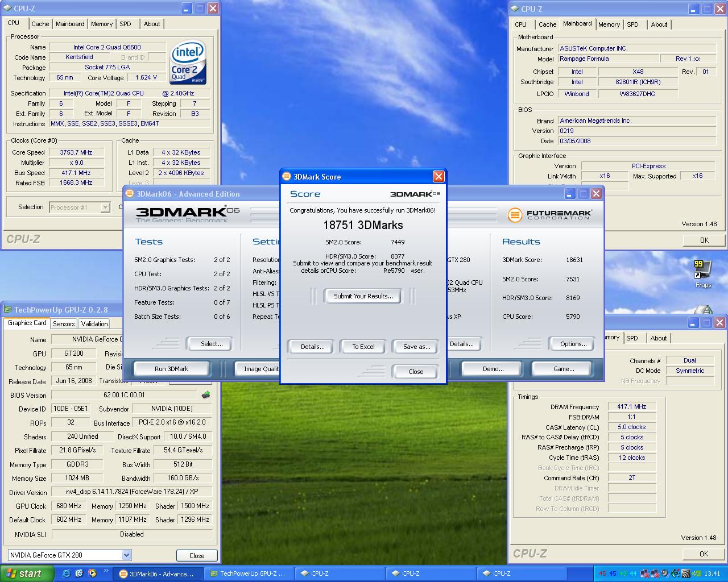Screen dimensions: 728x582
Task: Click FSB:DRAM ratio value 1:1
Action: [x=631, y=417]
